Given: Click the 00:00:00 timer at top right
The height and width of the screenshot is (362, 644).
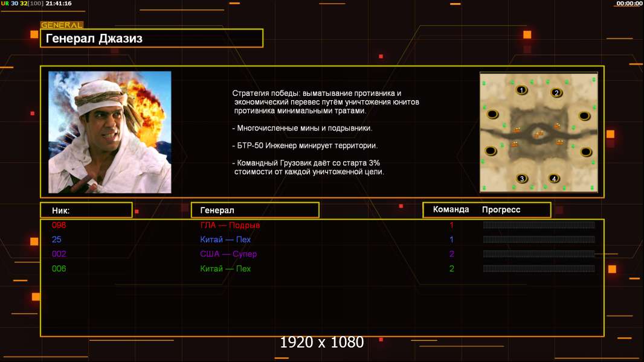Looking at the screenshot, I should click(x=630, y=3).
